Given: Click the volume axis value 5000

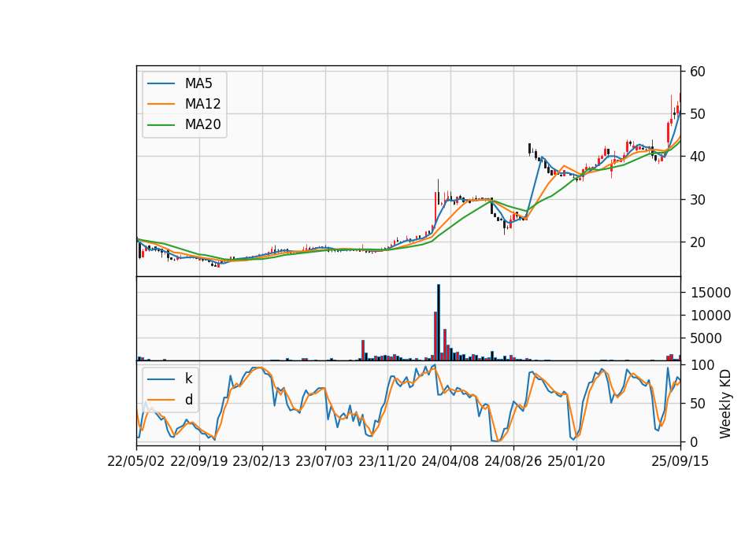Looking at the screenshot, I should point(706,338).
